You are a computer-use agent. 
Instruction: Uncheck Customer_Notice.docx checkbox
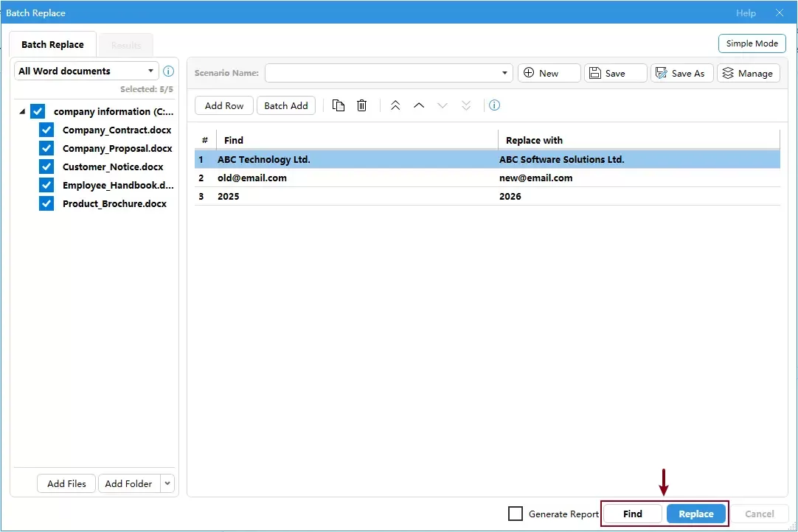point(46,167)
